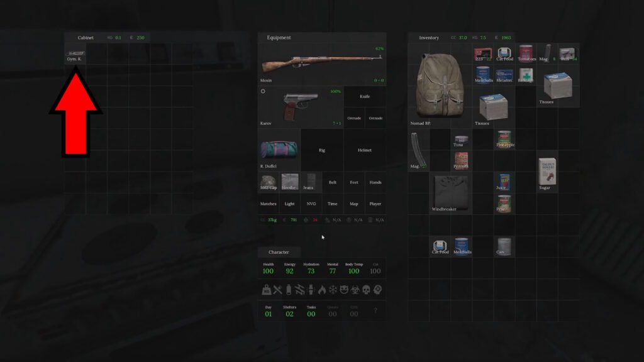
Task: Select the Meatballs can next to Melaton
Action: [482, 75]
